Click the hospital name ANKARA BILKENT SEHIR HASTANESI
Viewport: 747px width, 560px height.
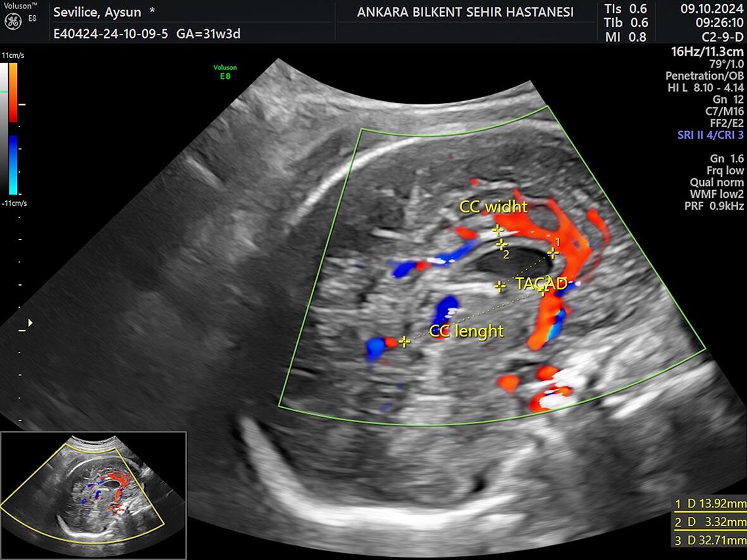coord(465,12)
